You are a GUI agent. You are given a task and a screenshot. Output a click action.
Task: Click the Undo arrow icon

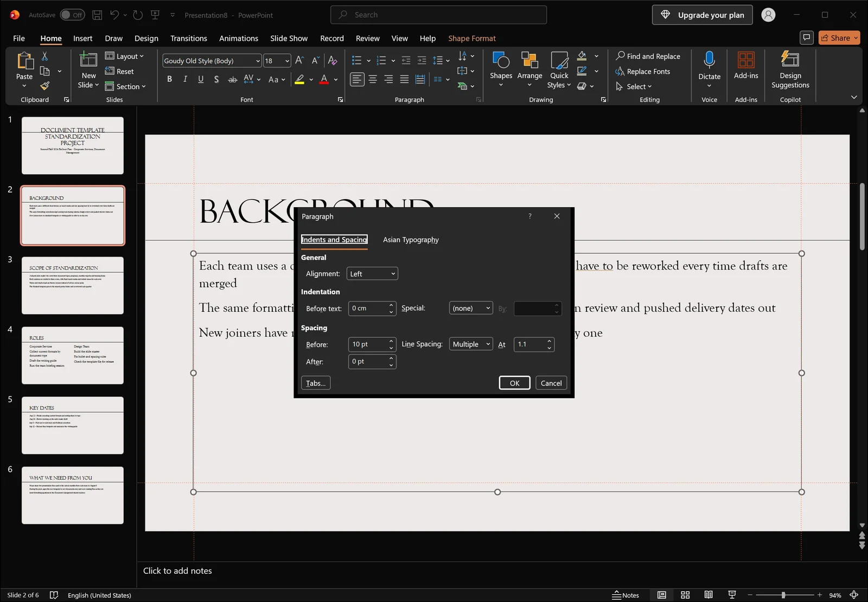[x=114, y=15]
